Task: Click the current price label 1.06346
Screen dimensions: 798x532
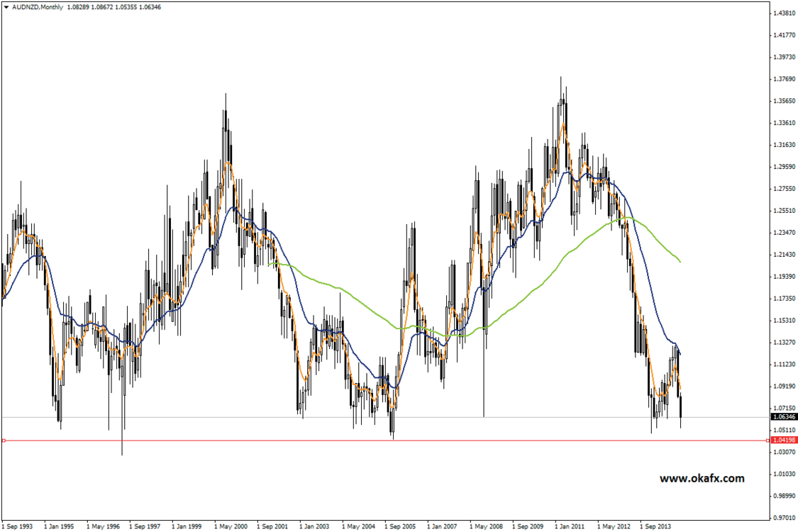Action: [x=784, y=417]
